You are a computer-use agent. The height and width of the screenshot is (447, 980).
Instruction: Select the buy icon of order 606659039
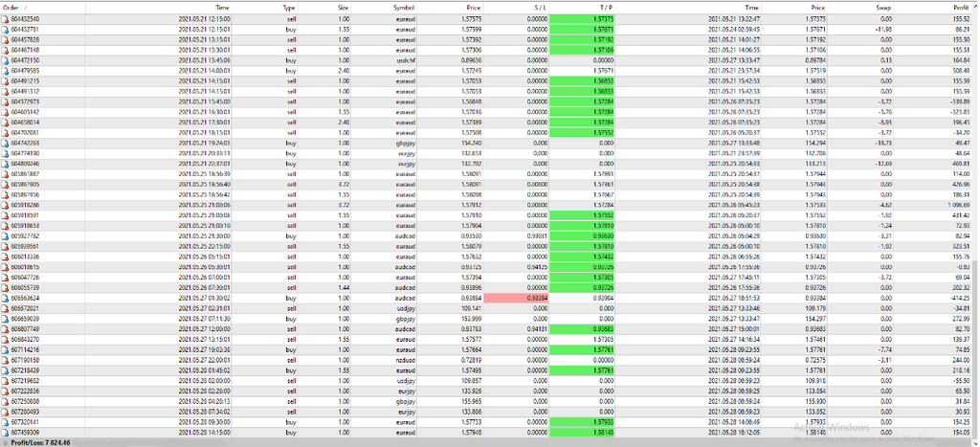[x=5, y=318]
